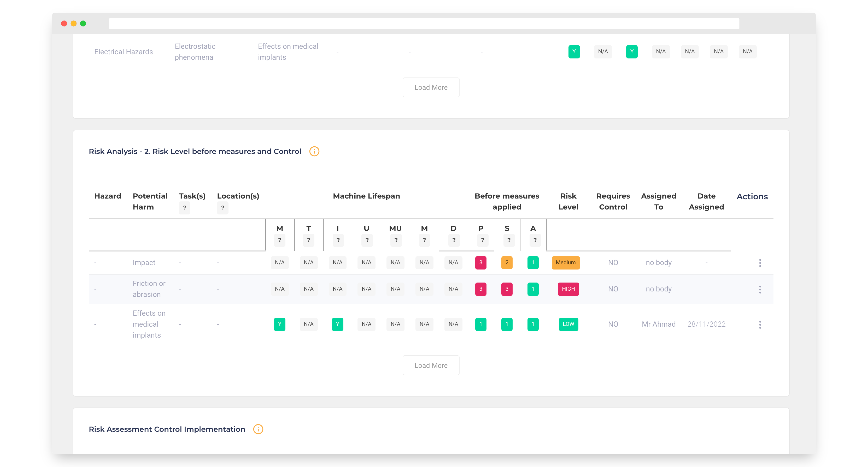Click the help icon under A column

click(535, 240)
